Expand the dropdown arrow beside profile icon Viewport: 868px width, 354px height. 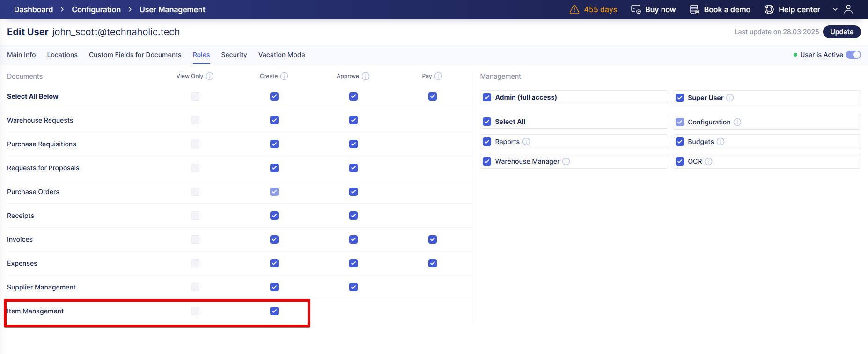(x=835, y=9)
